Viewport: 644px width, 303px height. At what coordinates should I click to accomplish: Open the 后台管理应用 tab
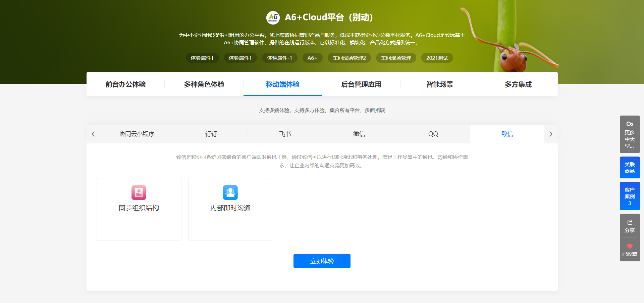361,84
